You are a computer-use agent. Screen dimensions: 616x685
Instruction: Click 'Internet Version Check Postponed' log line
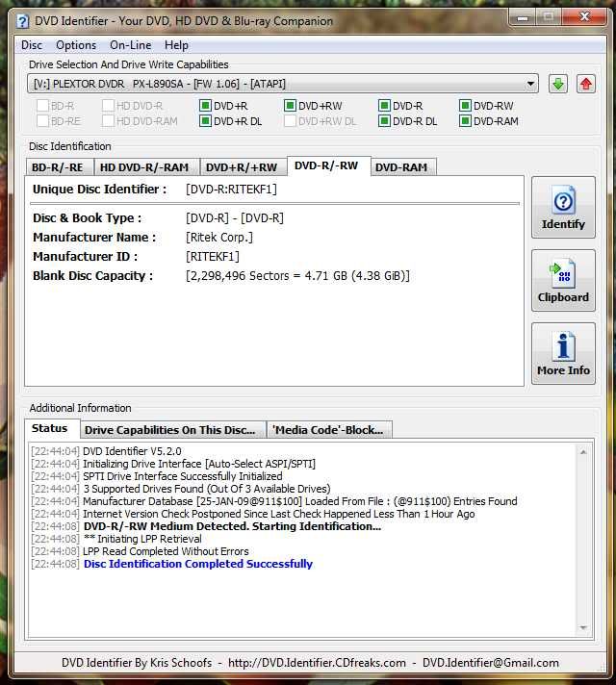pos(279,514)
